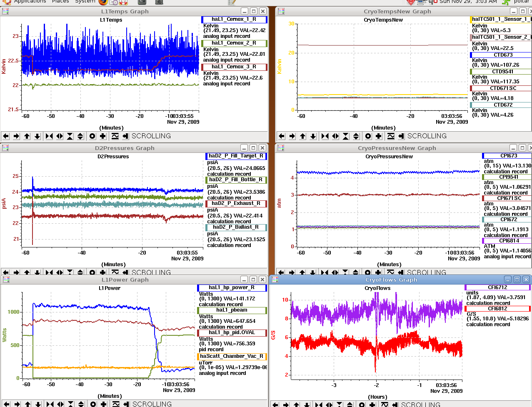Zoom out time axis on L1Temps Graph
532x407 pixels.
tap(60, 136)
